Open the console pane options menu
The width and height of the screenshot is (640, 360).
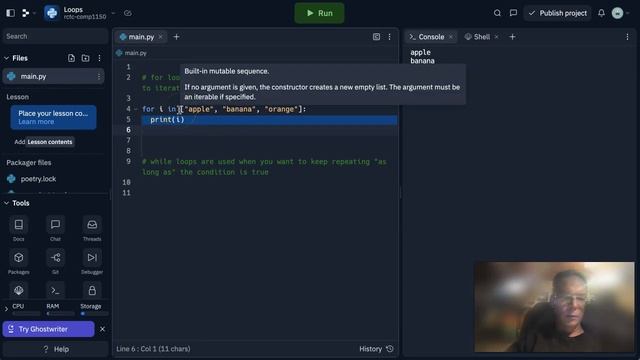pyautogui.click(x=627, y=37)
